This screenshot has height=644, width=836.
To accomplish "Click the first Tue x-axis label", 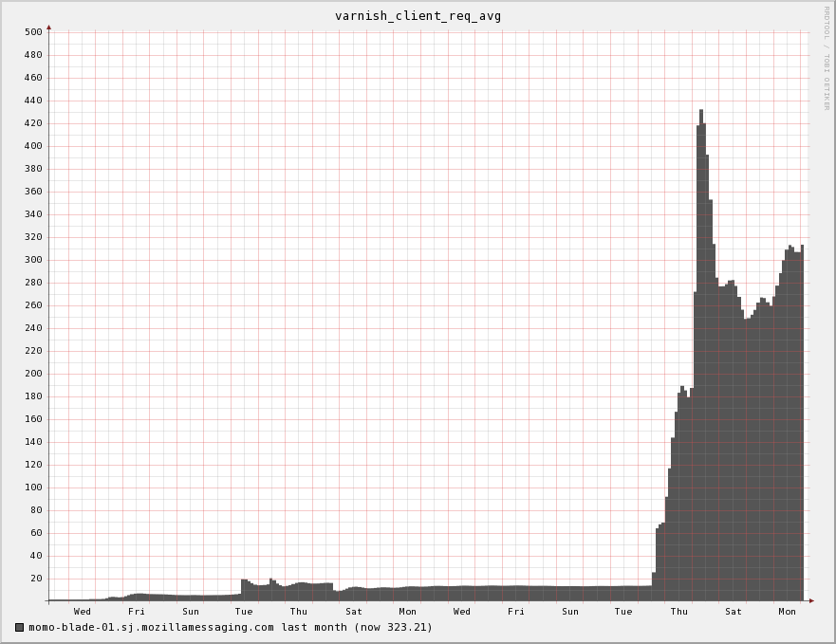I will [244, 612].
